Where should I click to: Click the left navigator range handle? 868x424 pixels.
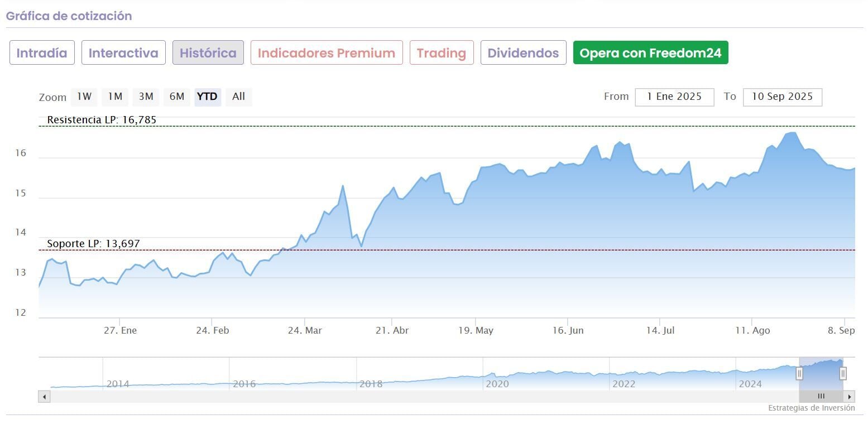pyautogui.click(x=799, y=373)
